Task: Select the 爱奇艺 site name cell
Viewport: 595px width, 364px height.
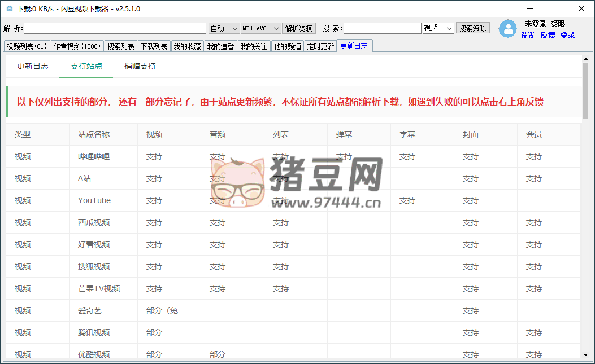Action: point(103,310)
